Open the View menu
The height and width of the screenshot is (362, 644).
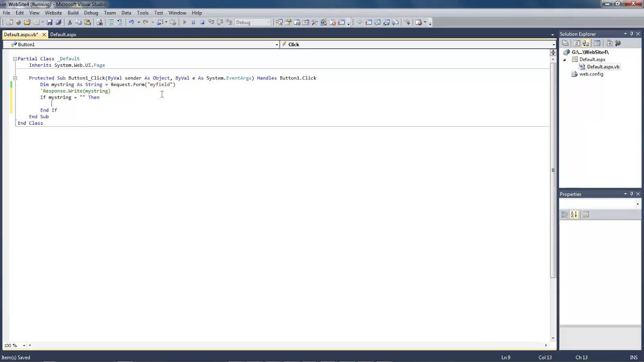pyautogui.click(x=34, y=13)
